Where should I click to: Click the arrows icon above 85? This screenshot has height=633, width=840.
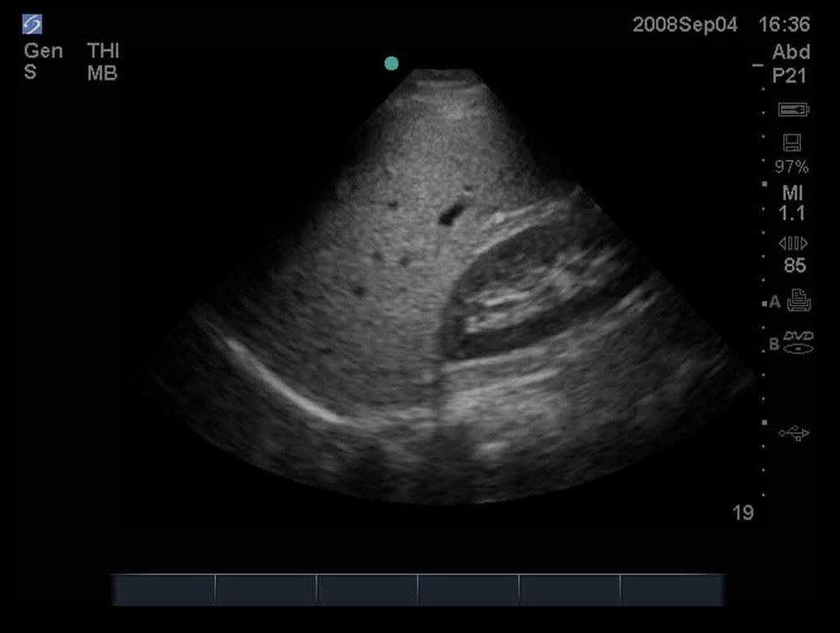coord(793,243)
